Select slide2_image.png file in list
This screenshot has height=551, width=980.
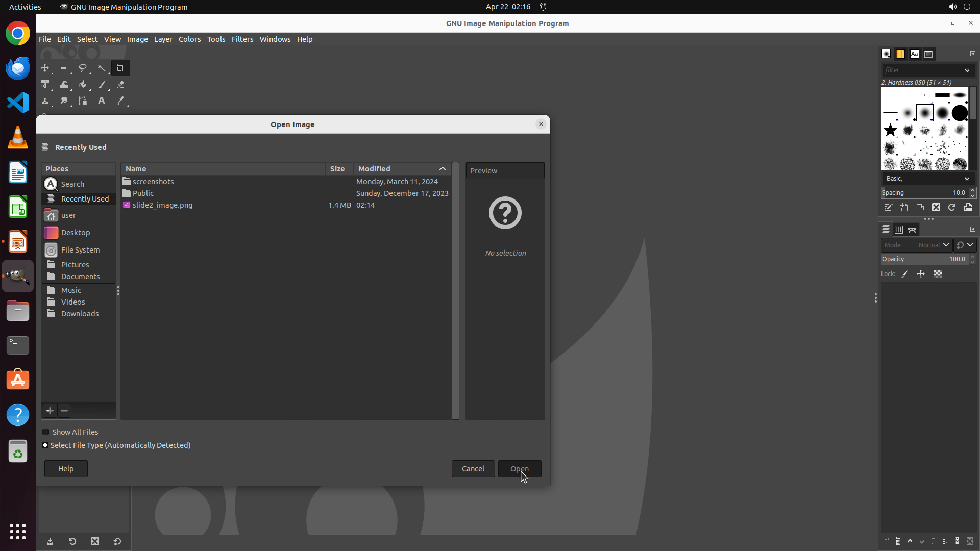tap(162, 205)
